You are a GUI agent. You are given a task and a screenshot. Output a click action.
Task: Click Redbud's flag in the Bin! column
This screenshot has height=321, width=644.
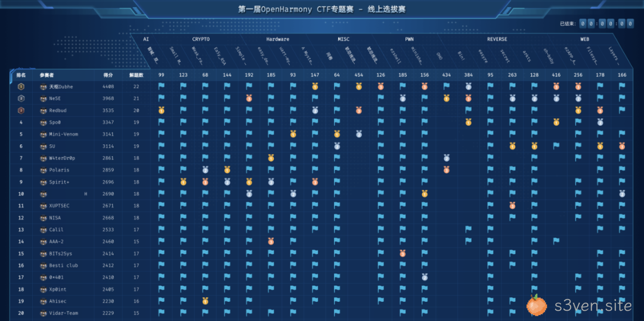[468, 110]
